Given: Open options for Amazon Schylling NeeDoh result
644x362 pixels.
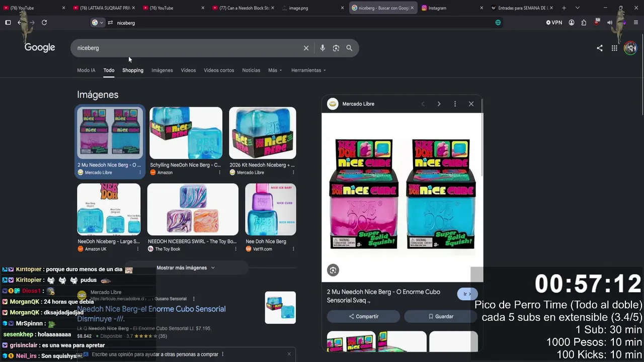Looking at the screenshot, I should (x=219, y=172).
